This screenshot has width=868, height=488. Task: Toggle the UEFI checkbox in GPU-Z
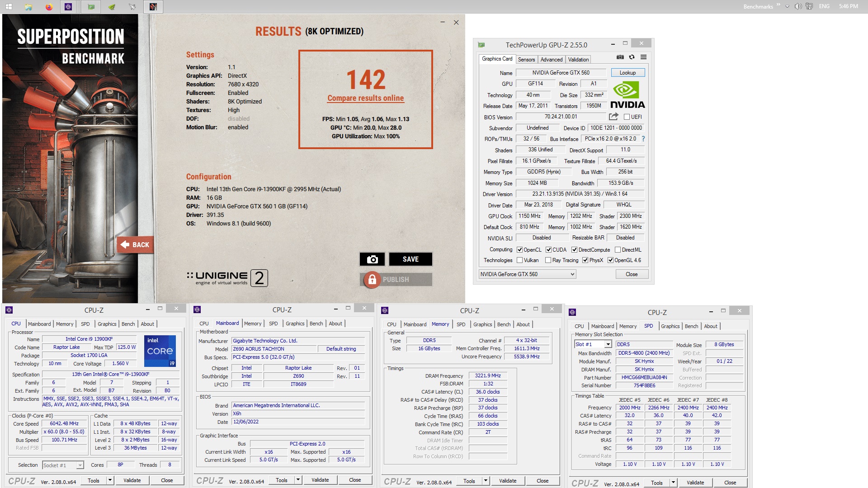click(x=627, y=117)
